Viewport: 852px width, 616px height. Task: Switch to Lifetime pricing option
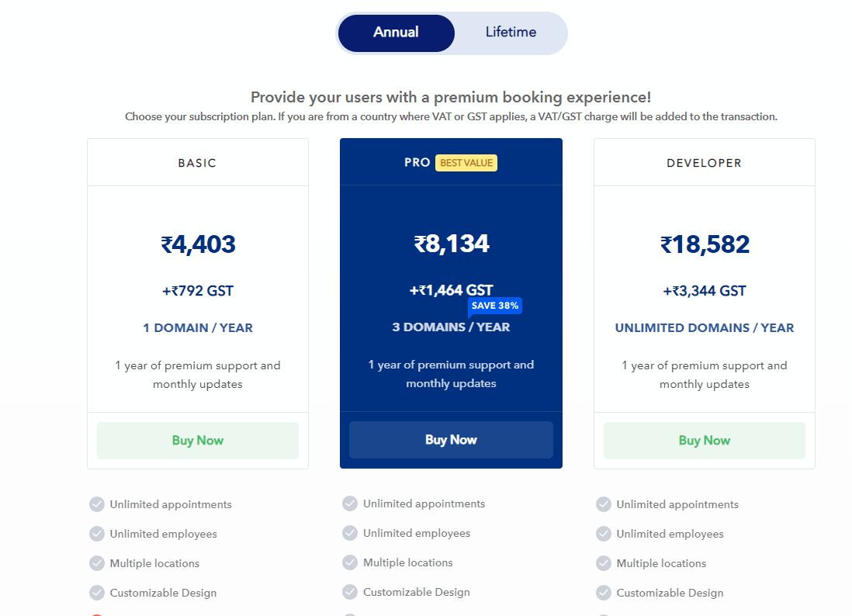point(511,33)
